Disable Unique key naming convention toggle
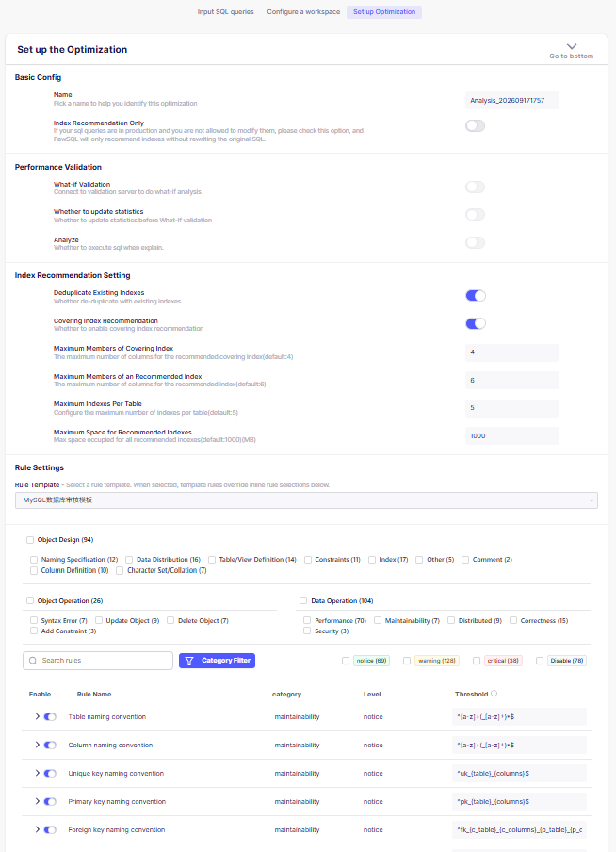The height and width of the screenshot is (852, 616). 50,773
